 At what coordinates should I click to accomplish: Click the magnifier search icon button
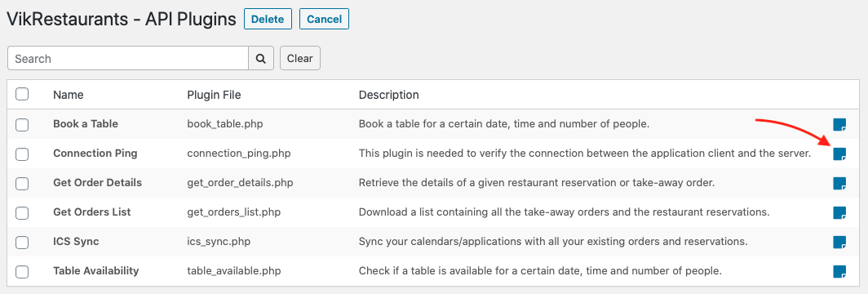[261, 58]
